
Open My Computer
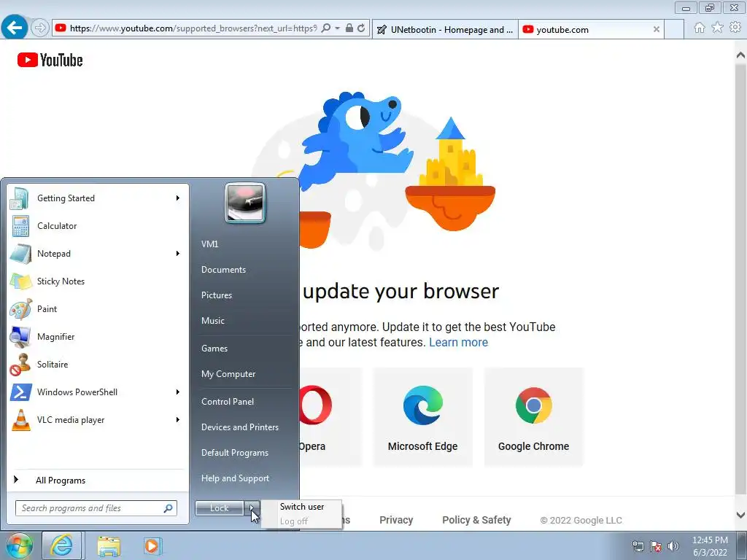point(228,374)
